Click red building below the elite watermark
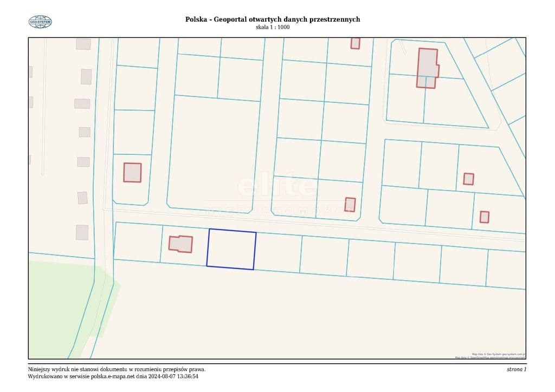The width and height of the screenshot is (555, 392). coord(350,204)
